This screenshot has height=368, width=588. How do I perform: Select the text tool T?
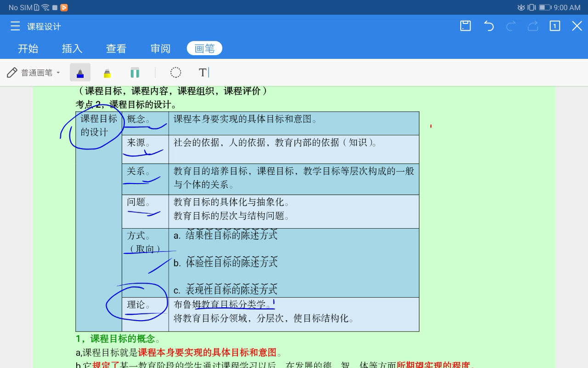[x=203, y=72]
